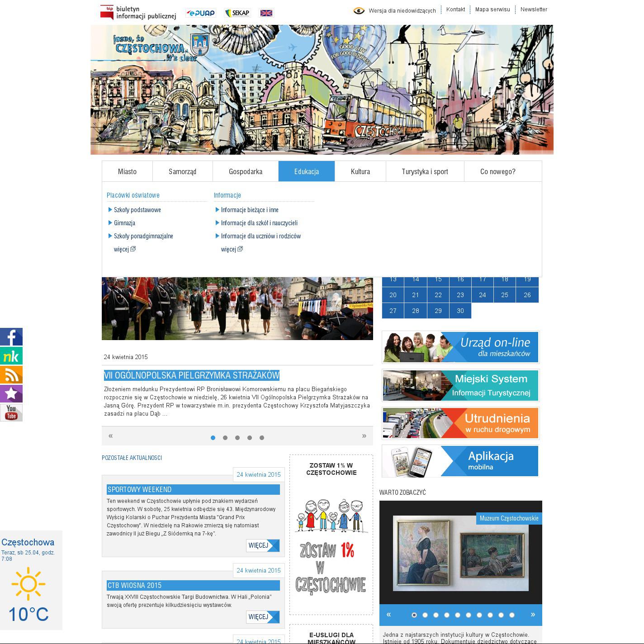Image resolution: width=644 pixels, height=644 pixels.
Task: Open the Kontakt link
Action: (455, 9)
